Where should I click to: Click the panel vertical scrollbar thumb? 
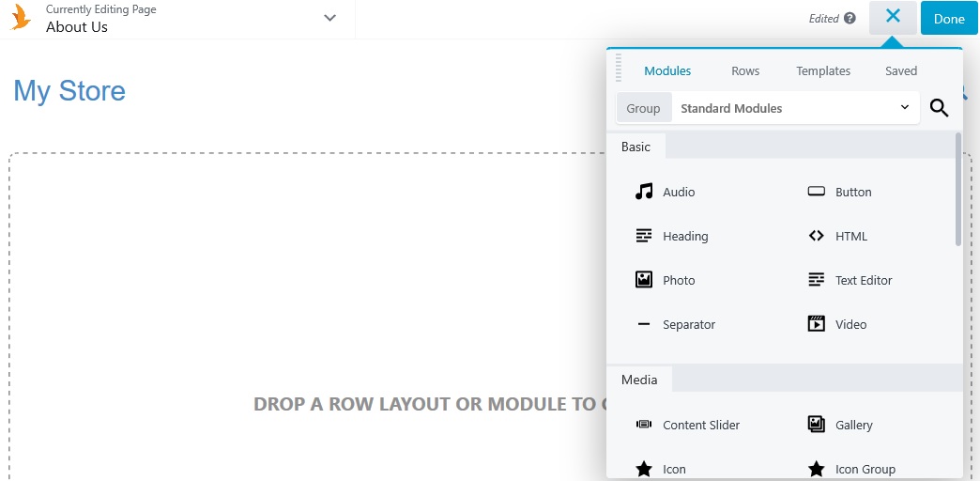pyautogui.click(x=958, y=189)
